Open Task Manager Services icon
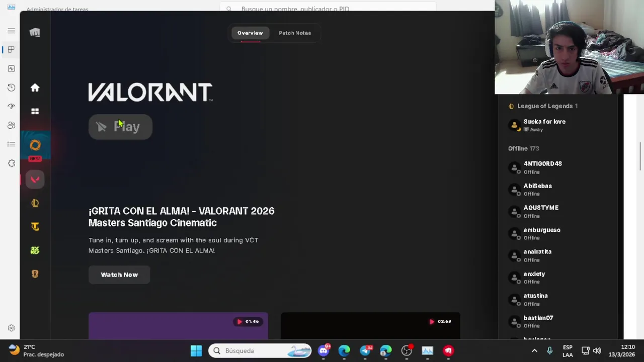 tap(11, 163)
